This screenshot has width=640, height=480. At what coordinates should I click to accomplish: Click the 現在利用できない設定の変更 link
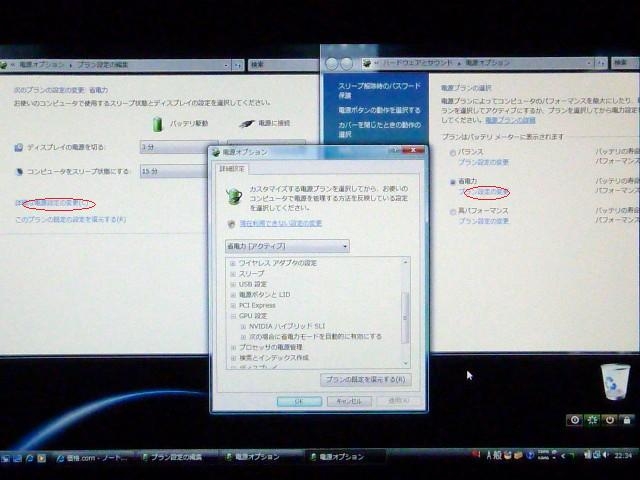pos(280,223)
